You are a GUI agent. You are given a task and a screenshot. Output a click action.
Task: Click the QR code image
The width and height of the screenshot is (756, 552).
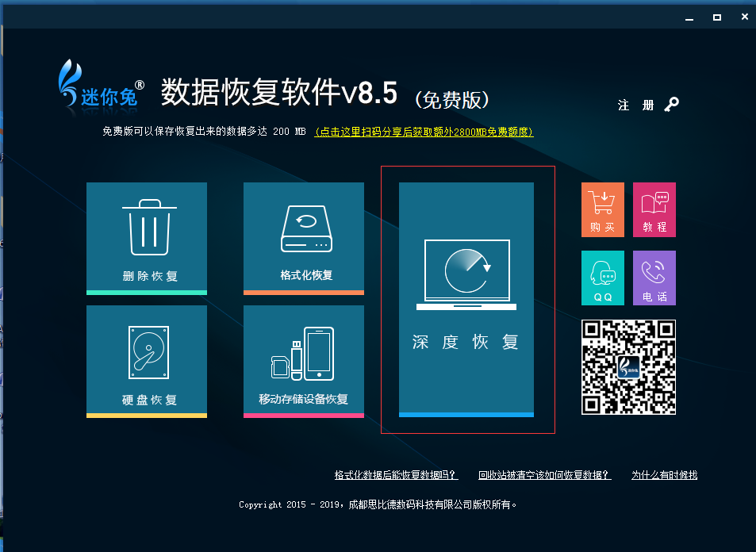coord(629,367)
